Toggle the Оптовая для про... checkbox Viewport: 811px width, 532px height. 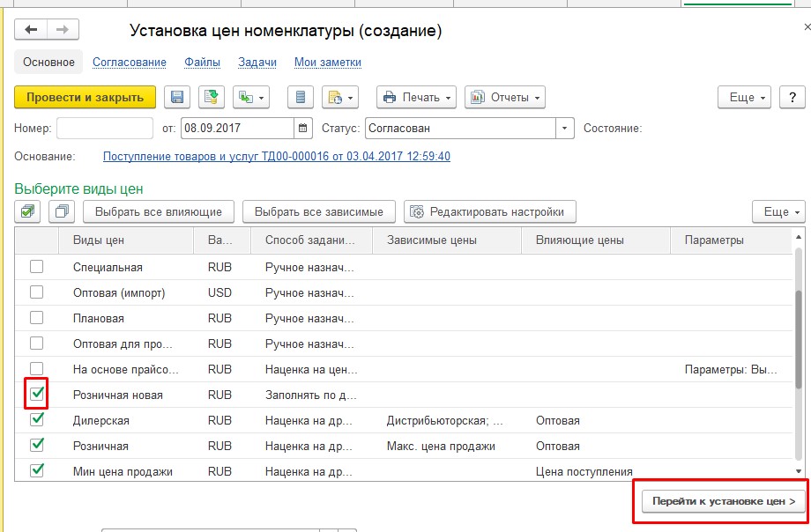(36, 343)
